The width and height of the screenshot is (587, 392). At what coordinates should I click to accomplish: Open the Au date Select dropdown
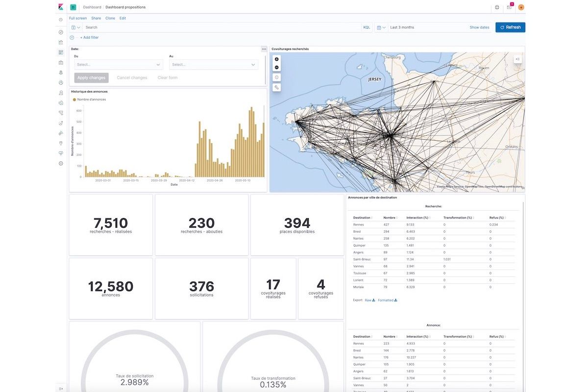[214, 64]
